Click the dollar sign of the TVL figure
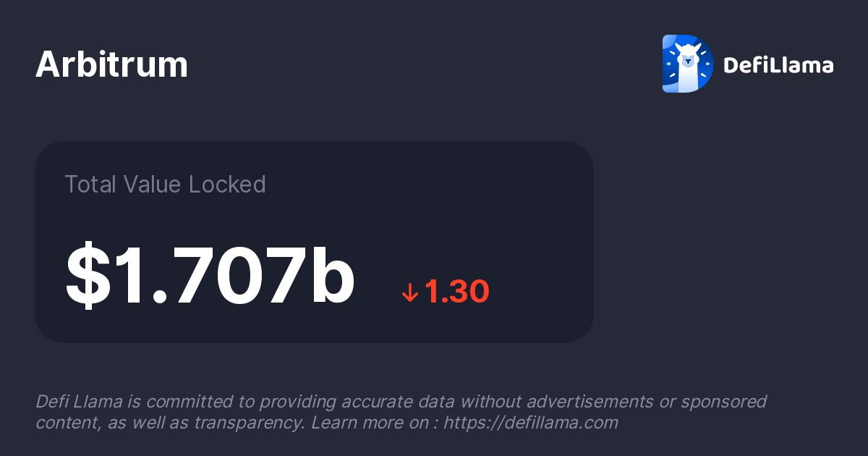 (x=88, y=276)
